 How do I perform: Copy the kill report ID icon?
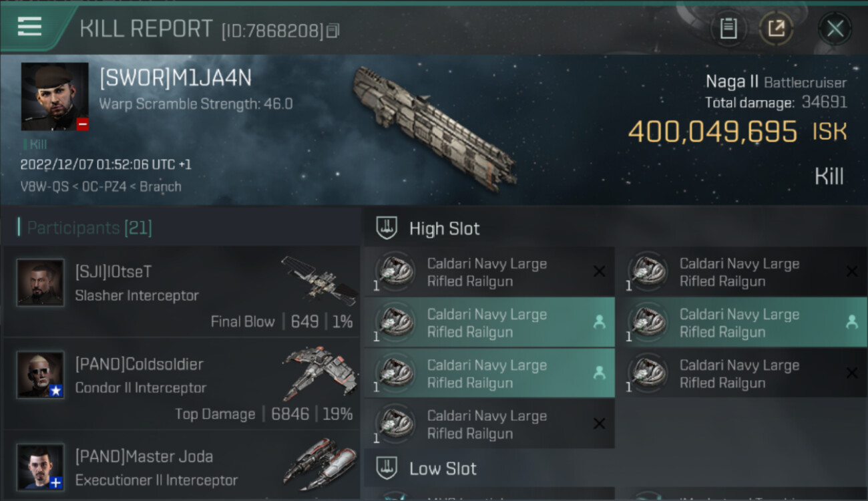point(333,31)
